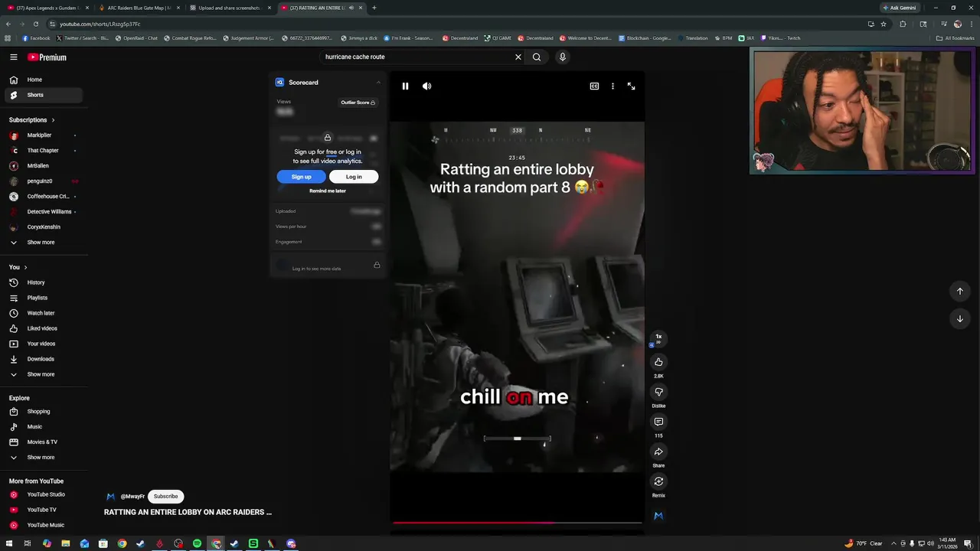The height and width of the screenshot is (551, 980).
Task: Dislike this Short
Action: 658,392
